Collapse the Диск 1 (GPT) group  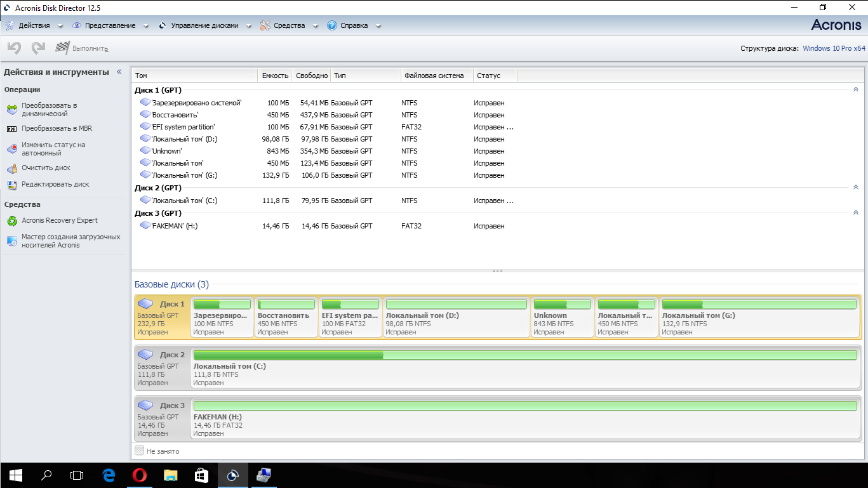(x=855, y=90)
